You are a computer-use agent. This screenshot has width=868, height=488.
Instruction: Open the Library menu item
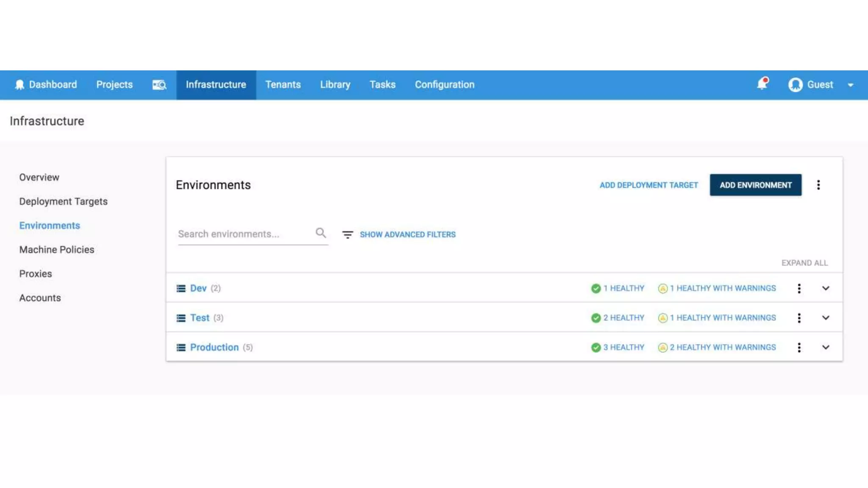point(335,85)
